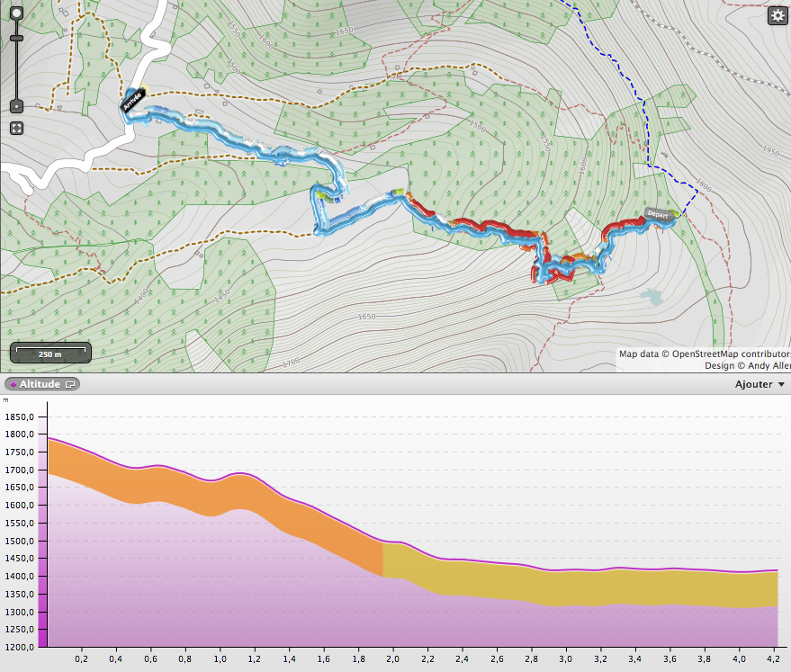The width and height of the screenshot is (791, 672).
Task: Click the 1500,0 label on altitude axis
Action: tap(20, 541)
